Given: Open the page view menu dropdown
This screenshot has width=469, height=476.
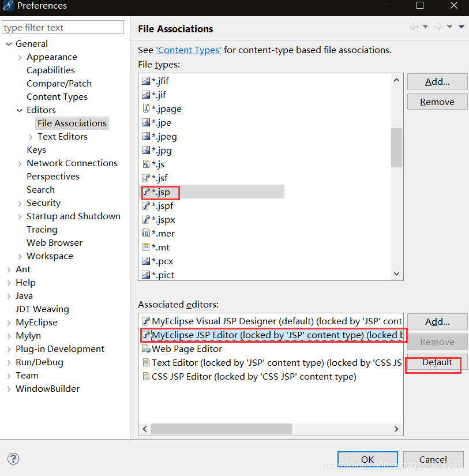Looking at the screenshot, I should [x=462, y=27].
